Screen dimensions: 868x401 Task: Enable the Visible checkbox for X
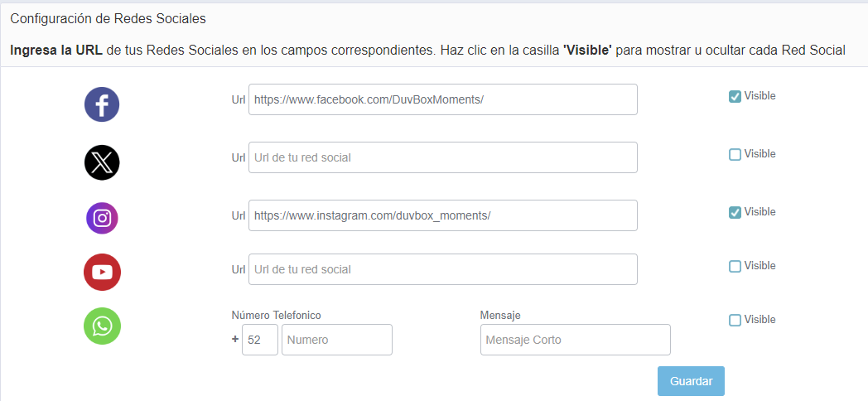point(735,154)
